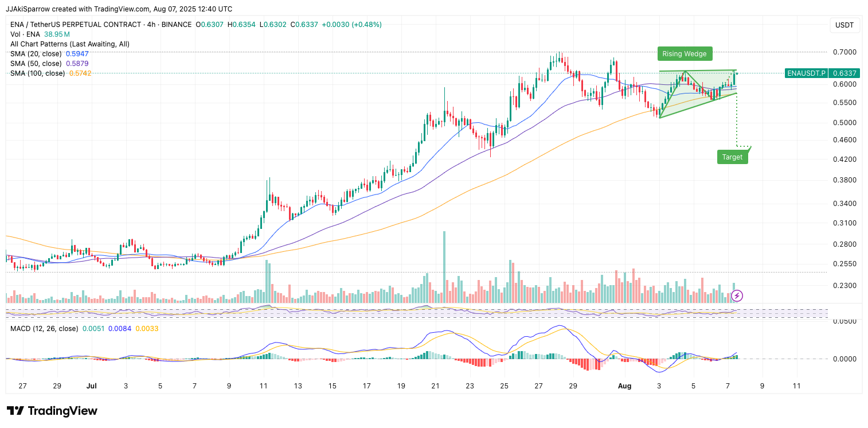The image size is (868, 428).
Task: Click the 0.0500 MACD scale value
Action: (x=844, y=321)
